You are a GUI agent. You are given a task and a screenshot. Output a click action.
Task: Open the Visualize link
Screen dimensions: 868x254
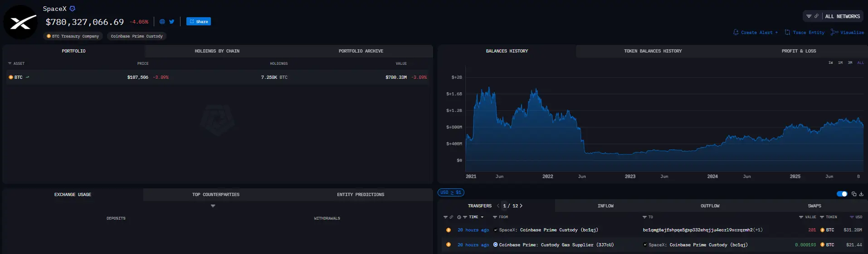click(x=852, y=33)
